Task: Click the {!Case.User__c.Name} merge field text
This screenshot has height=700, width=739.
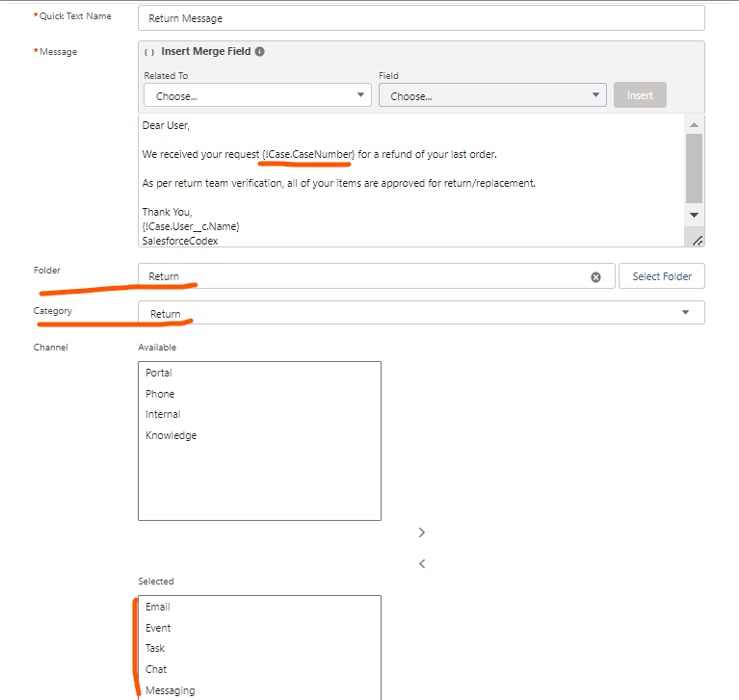Action: [x=191, y=226]
